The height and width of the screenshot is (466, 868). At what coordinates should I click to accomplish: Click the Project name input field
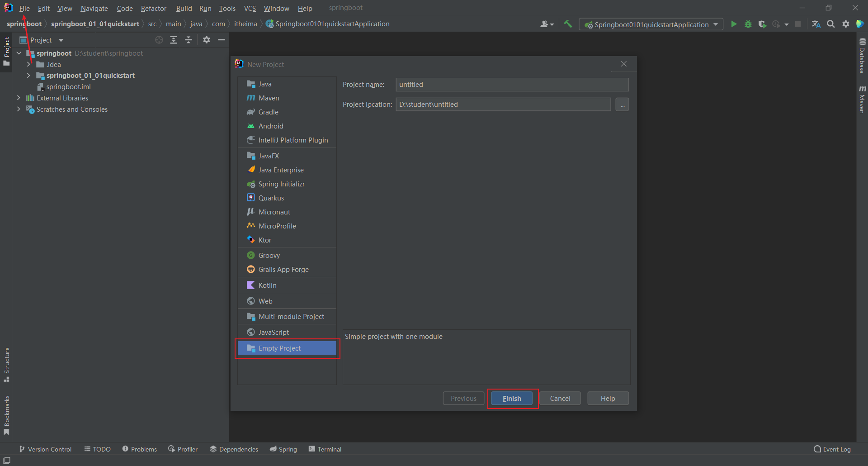[x=512, y=85]
